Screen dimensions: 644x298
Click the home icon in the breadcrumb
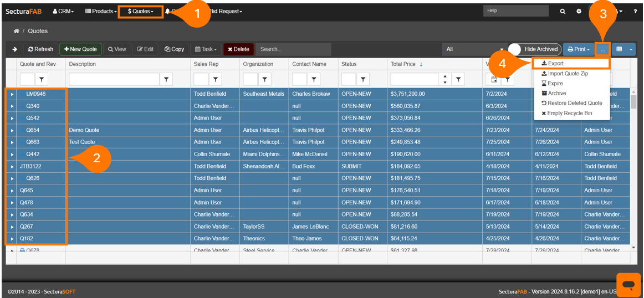[x=17, y=31]
